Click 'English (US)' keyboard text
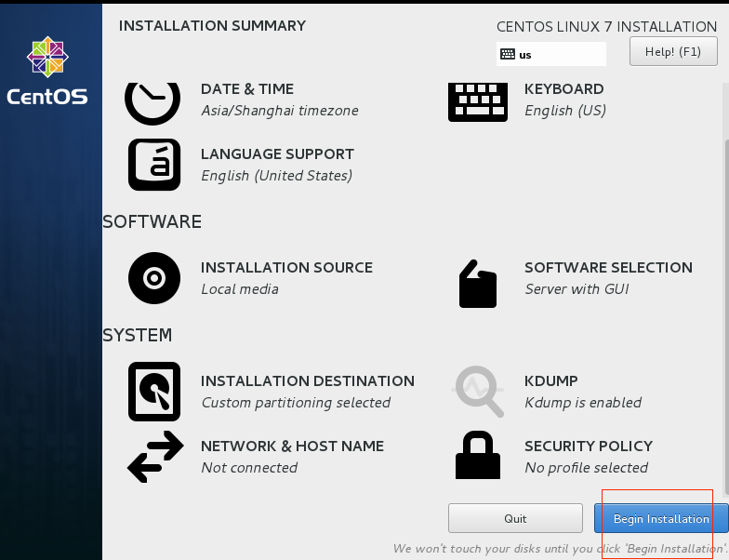Image resolution: width=729 pixels, height=560 pixels. click(565, 111)
